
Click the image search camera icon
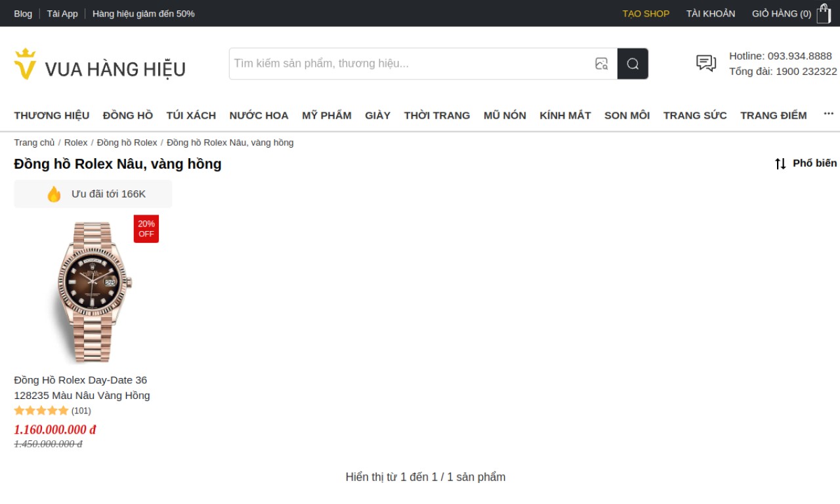(601, 64)
